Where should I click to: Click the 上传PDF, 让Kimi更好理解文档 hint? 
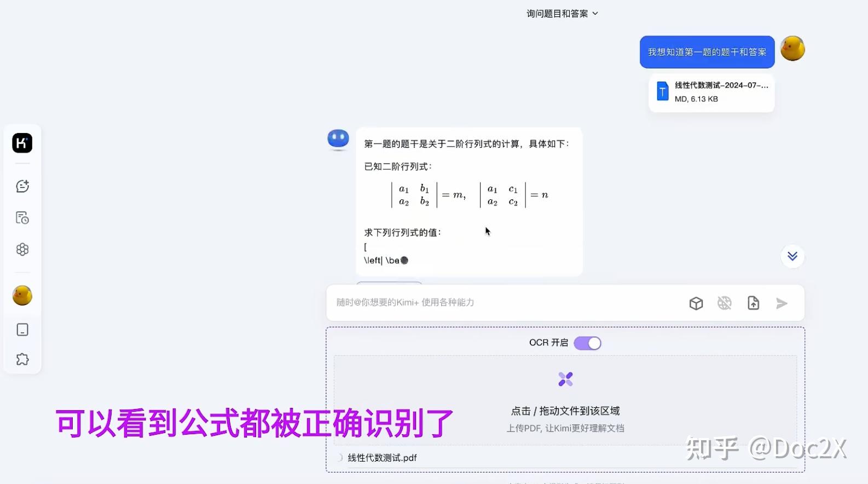pyautogui.click(x=565, y=428)
